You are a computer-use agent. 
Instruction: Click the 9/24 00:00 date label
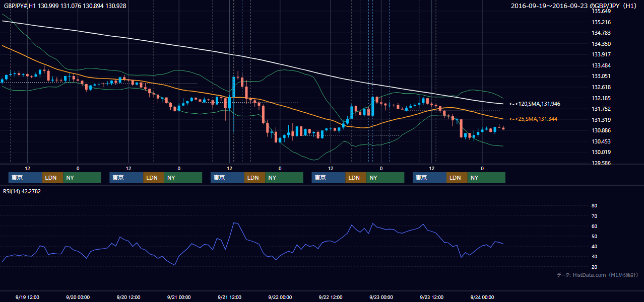(482, 297)
